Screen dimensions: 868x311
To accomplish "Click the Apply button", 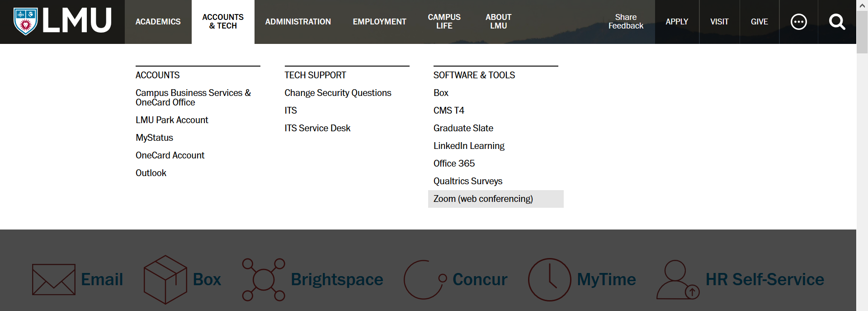I will 677,22.
